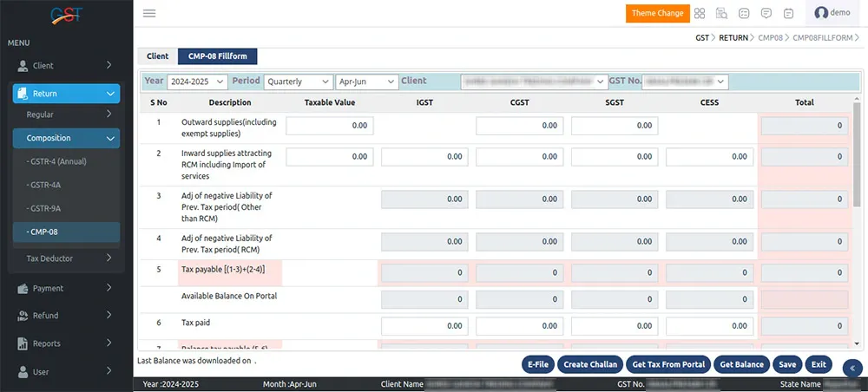Click the User icon in sidebar
868x392 pixels.
[x=23, y=372]
